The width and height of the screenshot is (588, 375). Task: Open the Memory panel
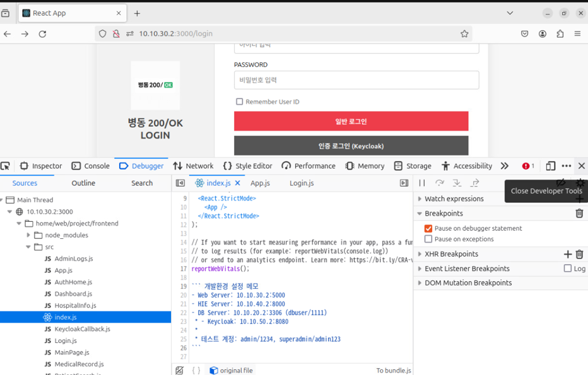tap(365, 166)
